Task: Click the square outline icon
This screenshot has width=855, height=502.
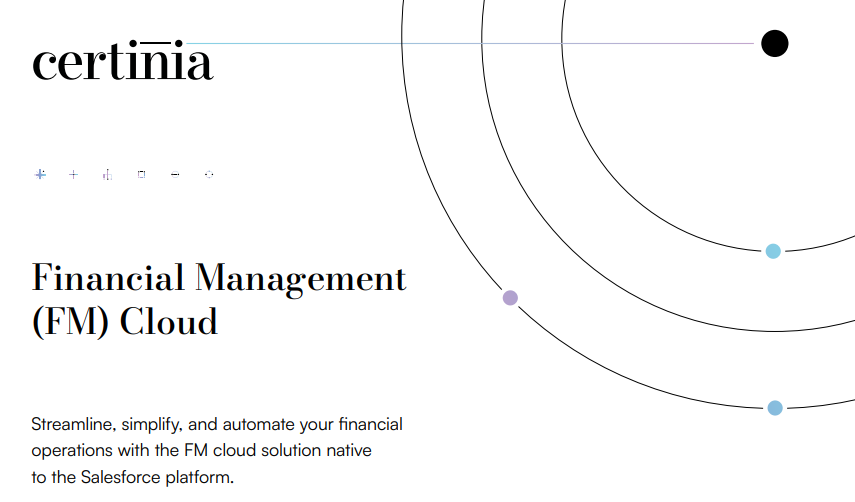Action: coord(141,174)
